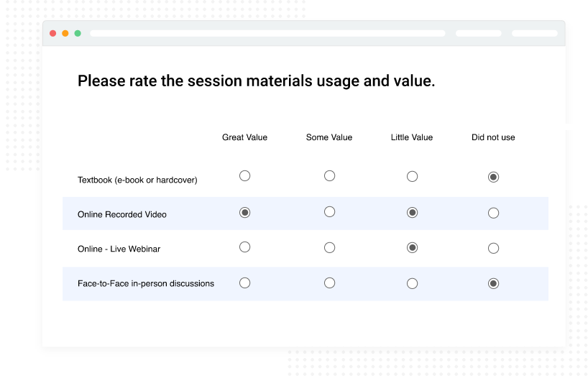
Task: Choose Little Value for Online Recorded Video
Action: pyautogui.click(x=412, y=213)
